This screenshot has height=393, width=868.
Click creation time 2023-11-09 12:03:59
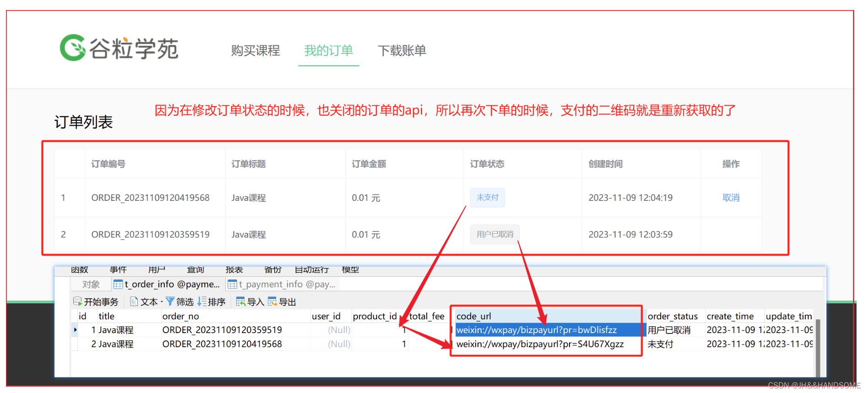(x=630, y=234)
